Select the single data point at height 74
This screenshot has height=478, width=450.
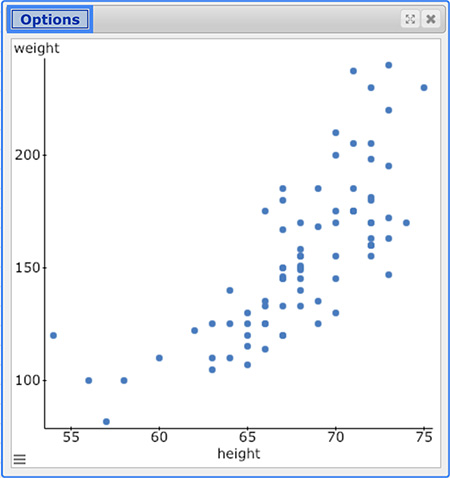(x=406, y=223)
